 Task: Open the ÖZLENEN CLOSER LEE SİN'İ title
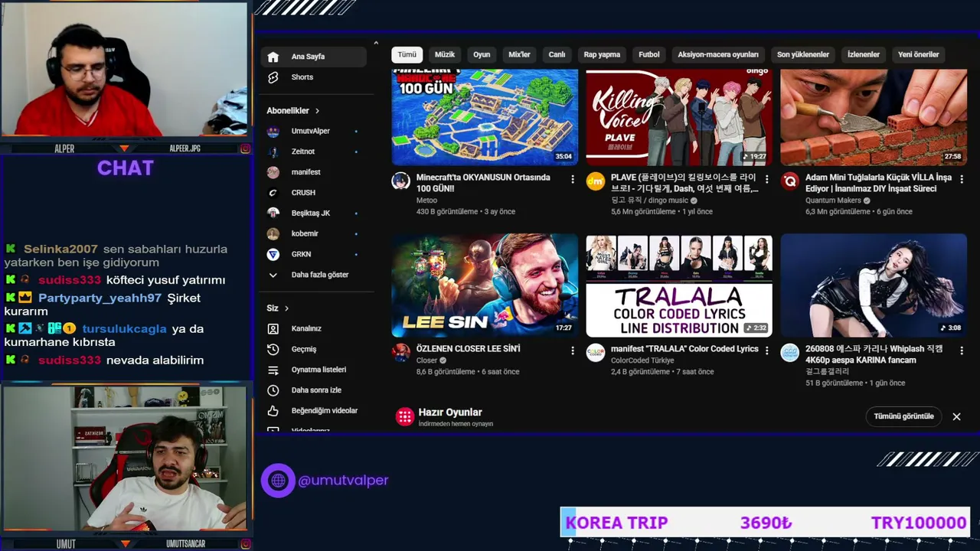point(468,349)
